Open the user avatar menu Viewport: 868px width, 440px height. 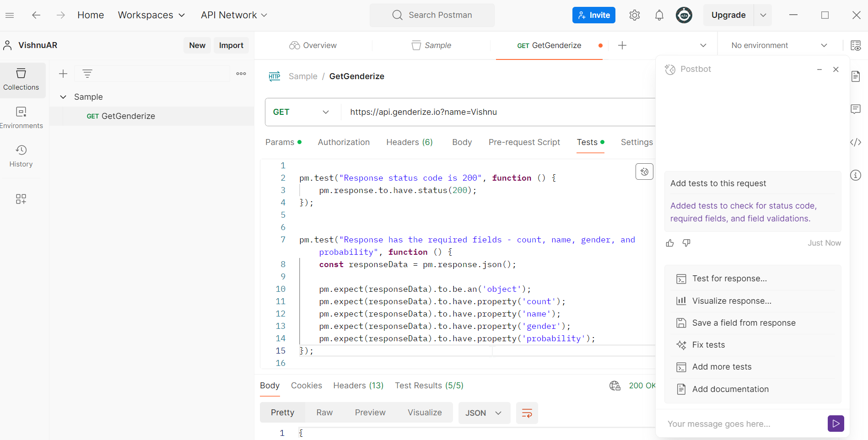(684, 15)
